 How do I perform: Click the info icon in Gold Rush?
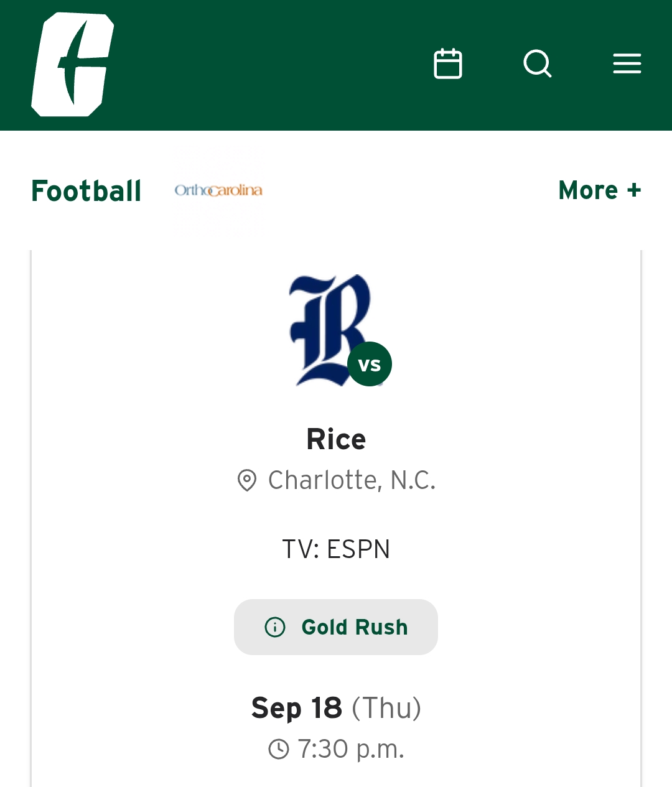point(275,627)
